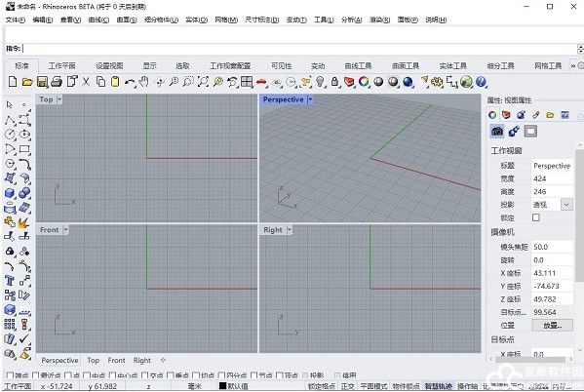
Task: Click the black 默认值 layer color swatch
Action: point(222,386)
